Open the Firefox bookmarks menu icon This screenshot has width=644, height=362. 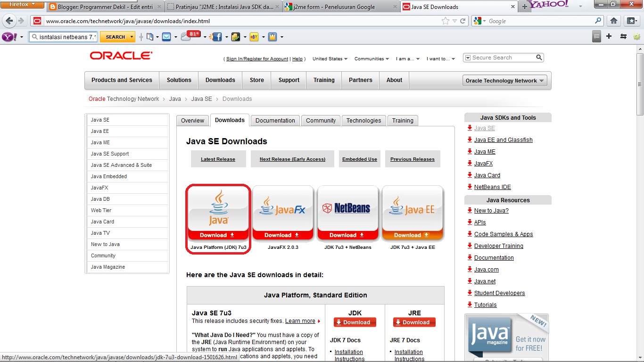[631, 21]
